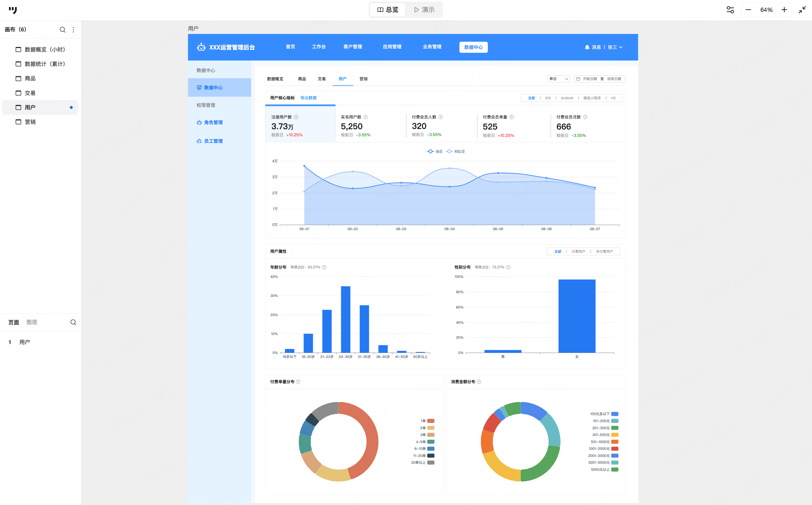Open the 开始日期 date picker field
Image resolution: width=812 pixels, height=505 pixels.
click(589, 79)
